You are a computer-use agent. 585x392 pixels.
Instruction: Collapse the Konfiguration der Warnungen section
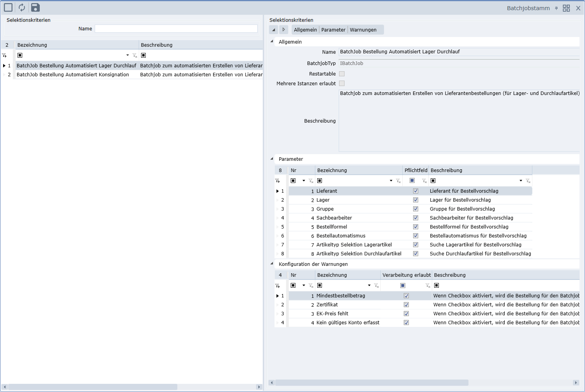coord(272,264)
